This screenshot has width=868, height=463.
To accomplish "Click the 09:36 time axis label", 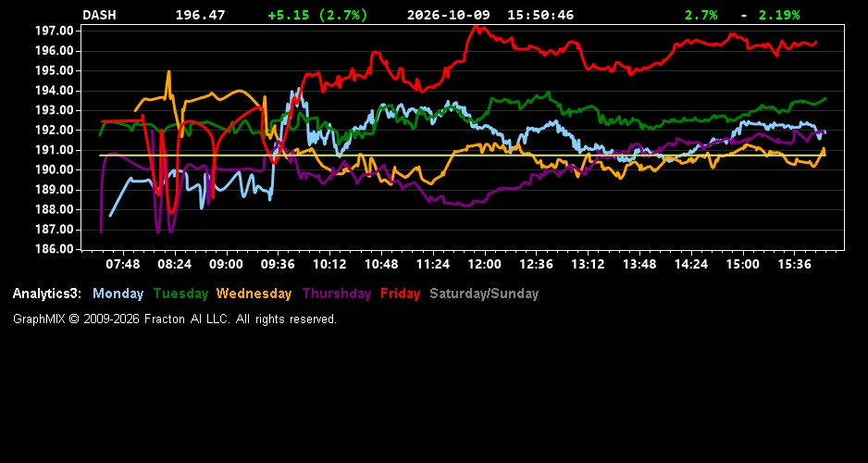I will (278, 264).
